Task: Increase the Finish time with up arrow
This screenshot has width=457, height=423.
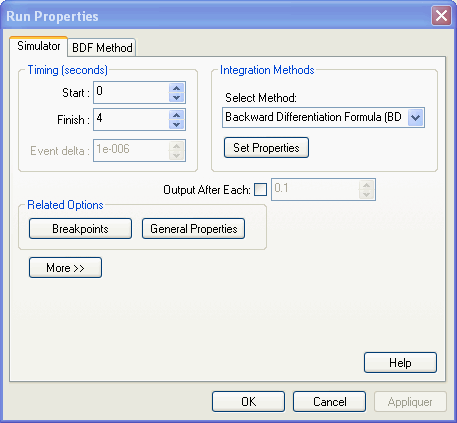Action: (176, 115)
